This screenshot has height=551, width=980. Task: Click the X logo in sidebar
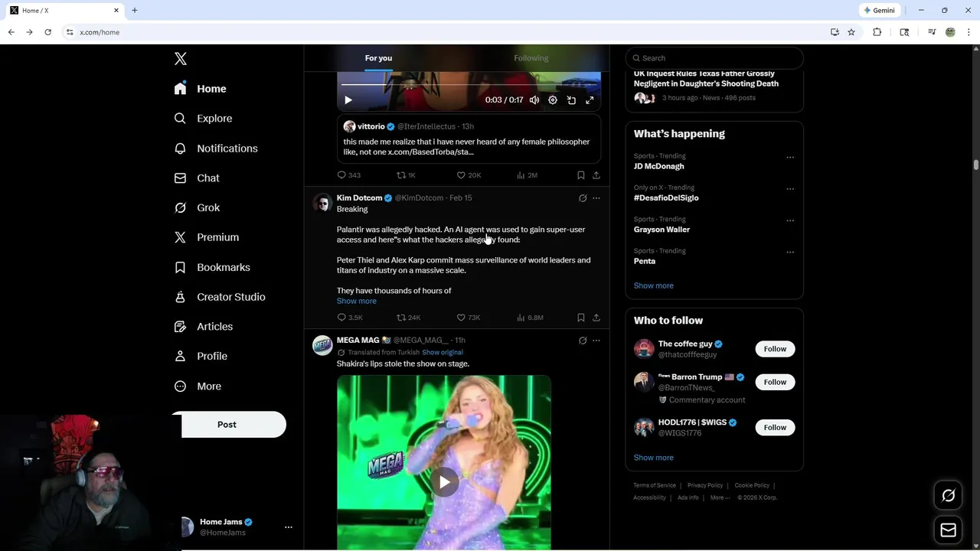pyautogui.click(x=181, y=59)
